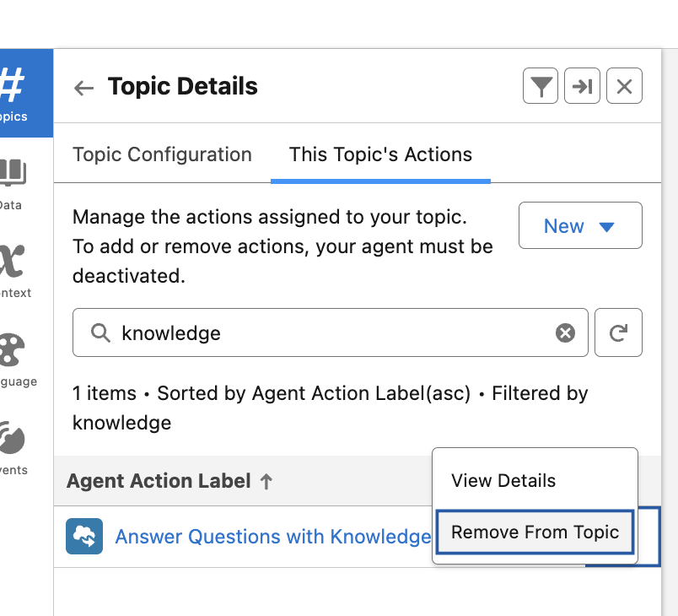Image resolution: width=678 pixels, height=616 pixels.
Task: Open the Answer Questions with Knowledge link
Action: 272,537
